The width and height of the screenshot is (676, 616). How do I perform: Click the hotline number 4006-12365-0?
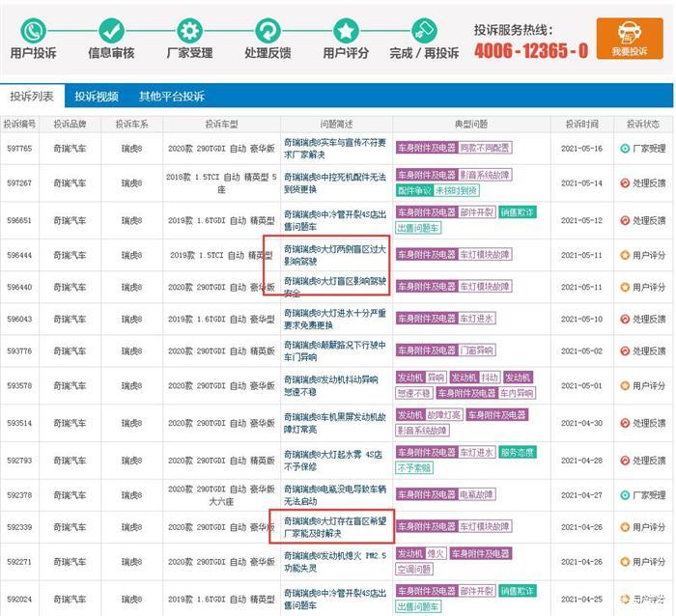tap(531, 51)
